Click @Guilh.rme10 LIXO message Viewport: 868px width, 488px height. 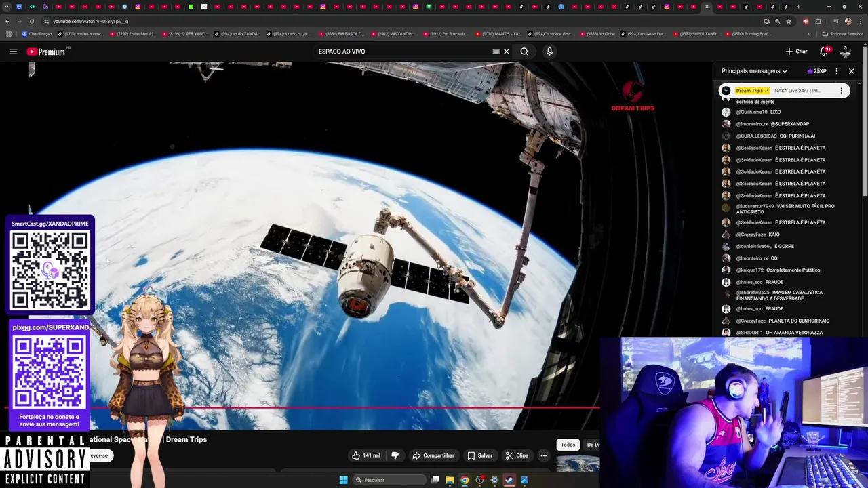[x=758, y=112]
